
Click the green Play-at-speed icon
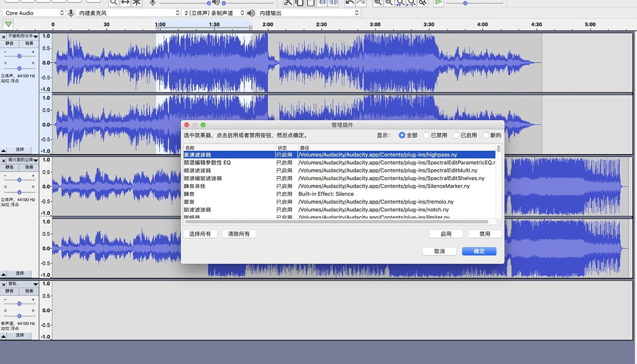coord(438,2)
